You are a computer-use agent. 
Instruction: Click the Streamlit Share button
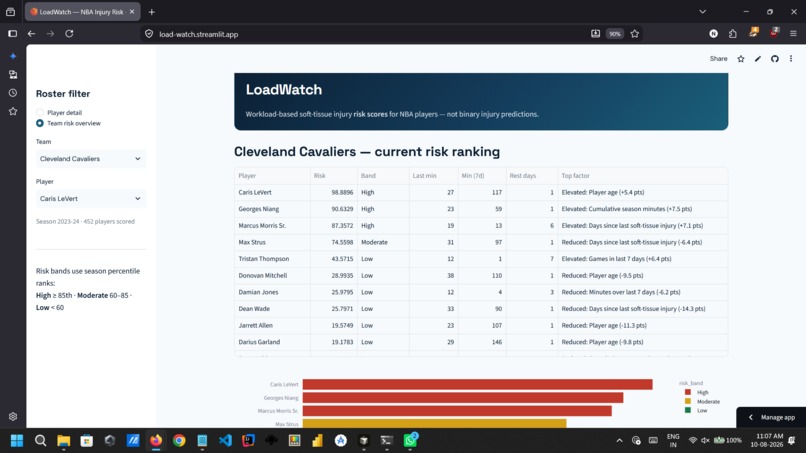[718, 59]
